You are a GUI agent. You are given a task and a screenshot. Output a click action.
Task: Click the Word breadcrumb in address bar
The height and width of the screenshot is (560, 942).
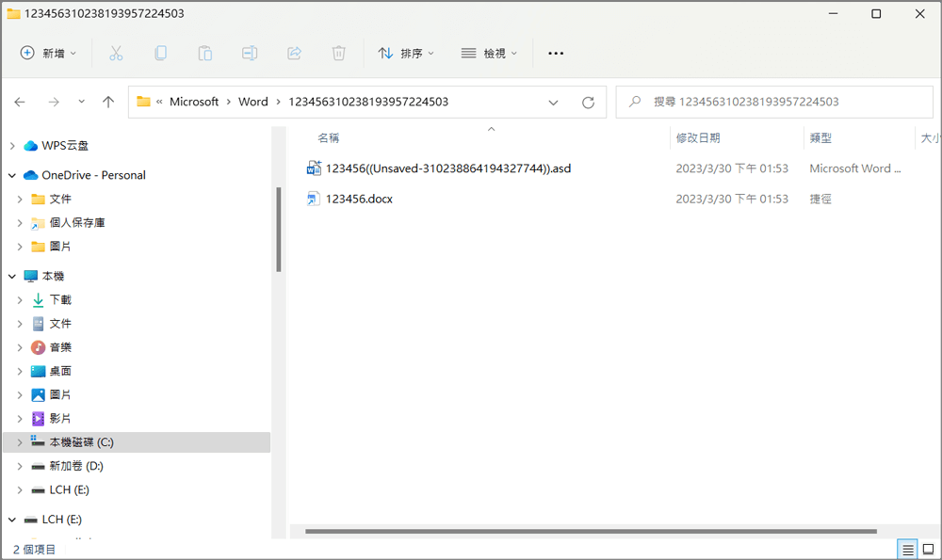252,102
